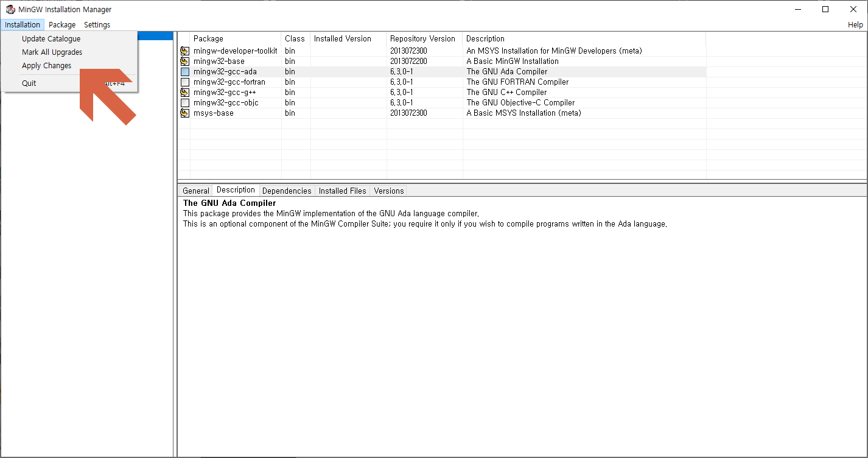Toggle mark icon for mingw-developer-toolkit package
The width and height of the screenshot is (868, 458).
[184, 51]
